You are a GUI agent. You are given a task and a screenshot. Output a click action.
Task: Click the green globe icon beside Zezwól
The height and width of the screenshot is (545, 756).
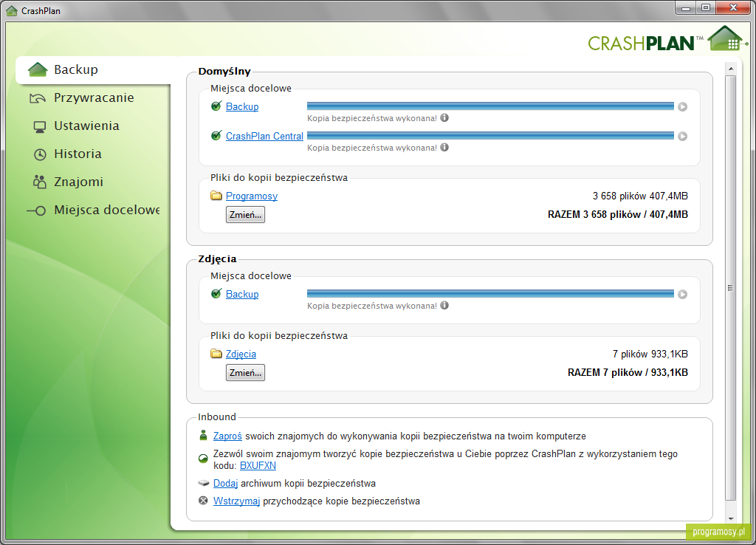203,459
